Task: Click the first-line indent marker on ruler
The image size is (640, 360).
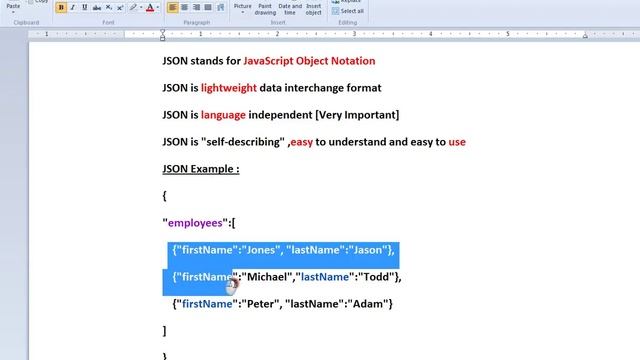Action: tap(162, 31)
